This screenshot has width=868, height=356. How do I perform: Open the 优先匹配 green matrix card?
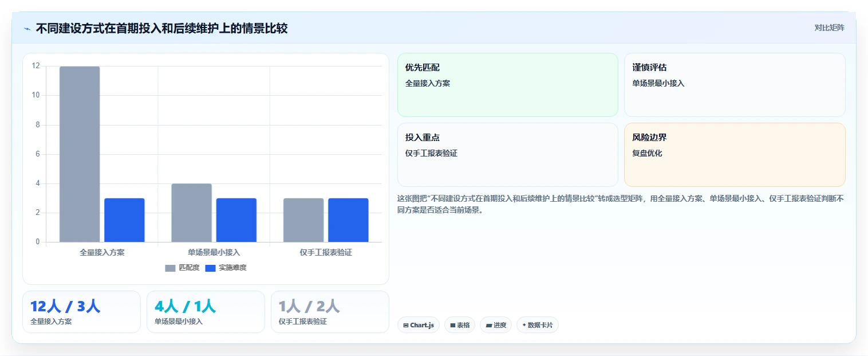[x=508, y=85]
